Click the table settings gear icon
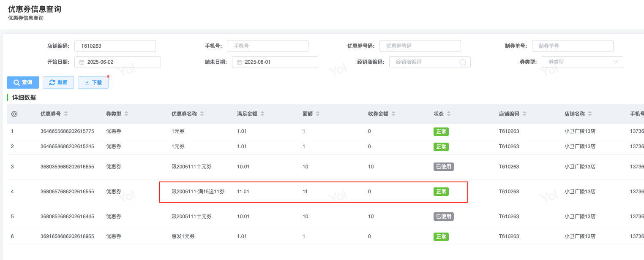644x260 pixels. [14, 114]
